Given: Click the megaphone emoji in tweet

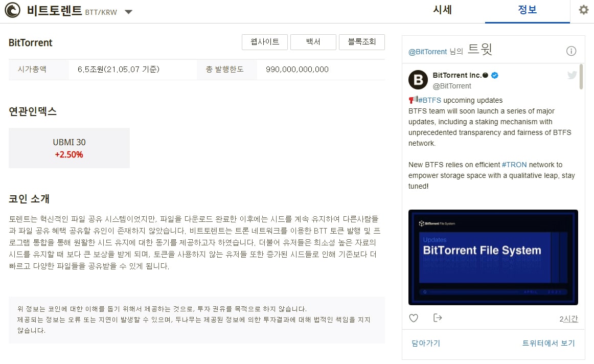Looking at the screenshot, I should click(x=413, y=100).
